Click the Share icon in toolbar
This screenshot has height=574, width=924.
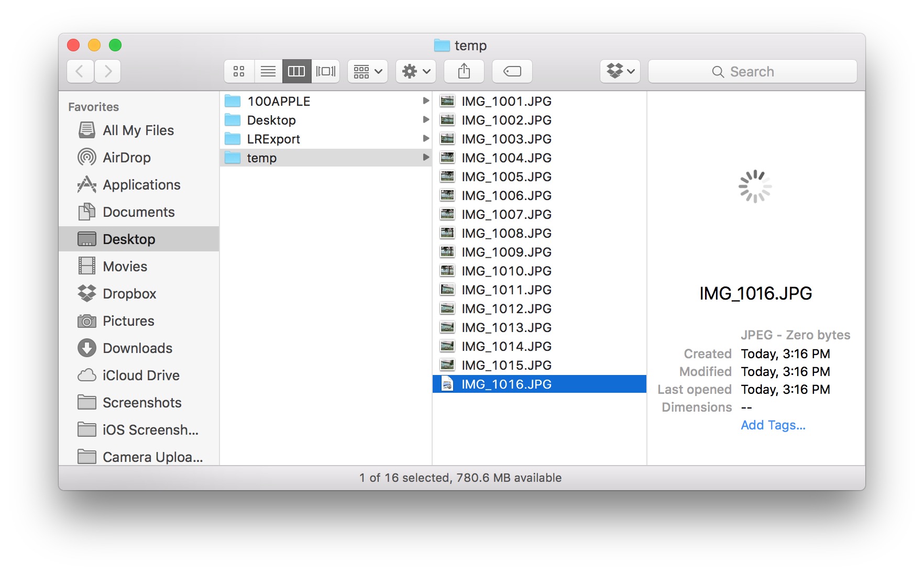(464, 71)
